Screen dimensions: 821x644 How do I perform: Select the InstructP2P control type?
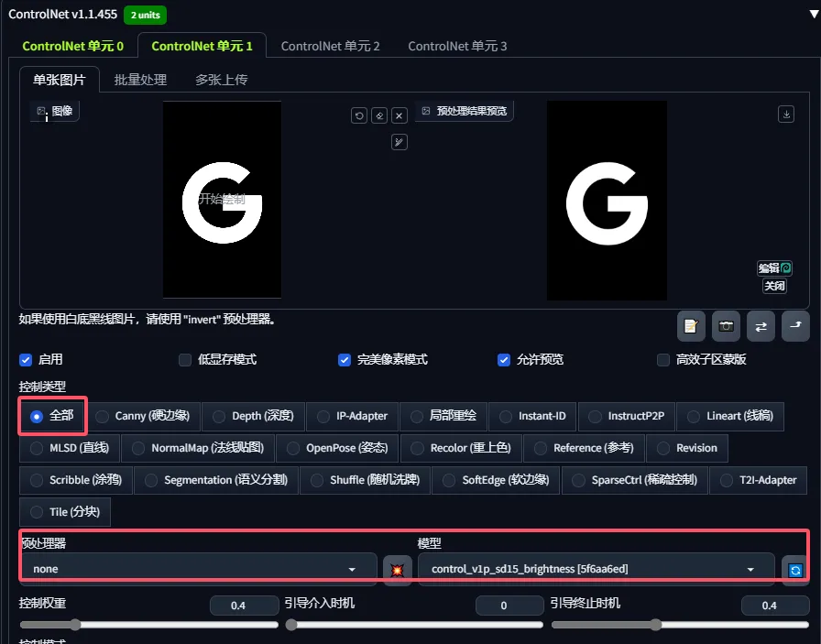(627, 416)
